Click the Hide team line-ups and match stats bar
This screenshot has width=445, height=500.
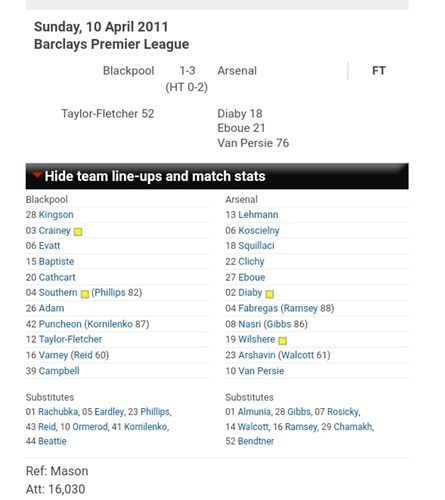[x=217, y=176]
